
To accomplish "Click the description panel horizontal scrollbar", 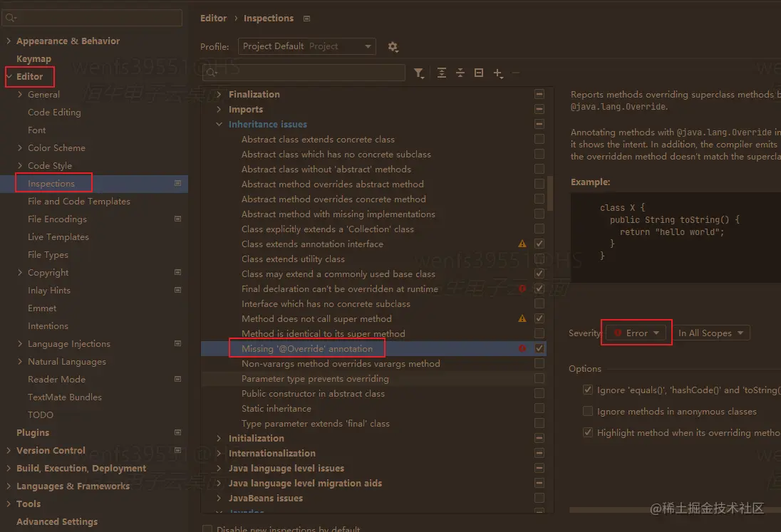I will coord(675,510).
